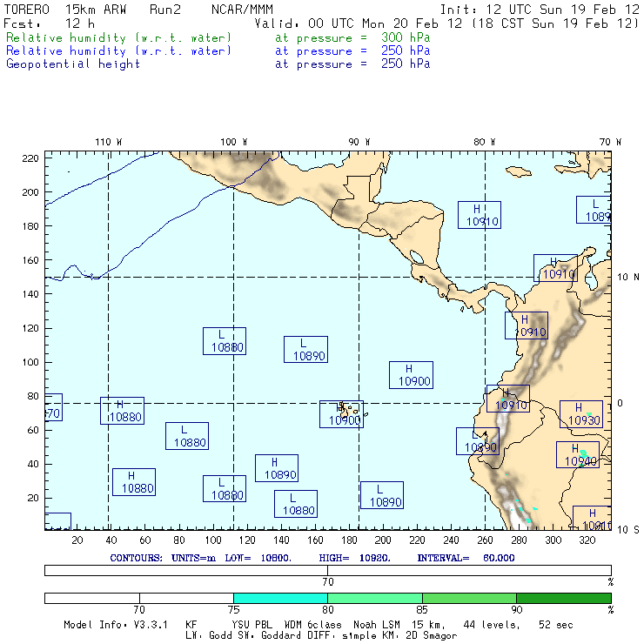Click the 'L 10880' box on the 100 W line near 120

coord(225,341)
